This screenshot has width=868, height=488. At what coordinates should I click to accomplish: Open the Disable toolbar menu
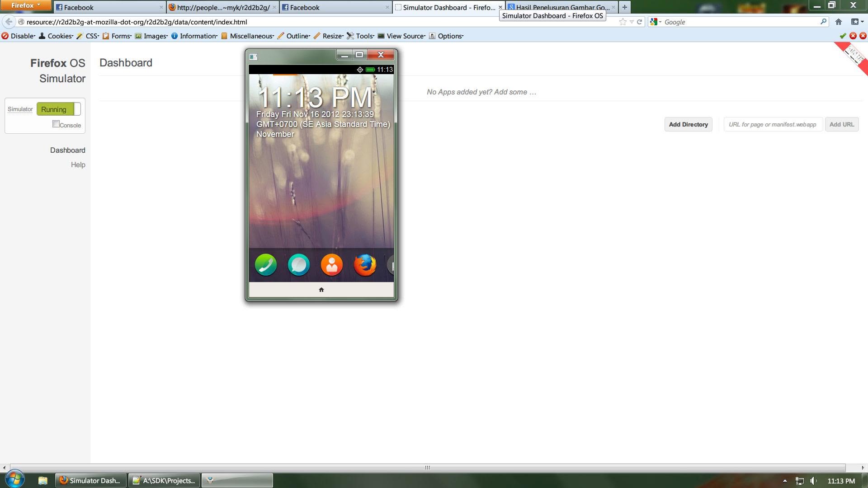19,36
